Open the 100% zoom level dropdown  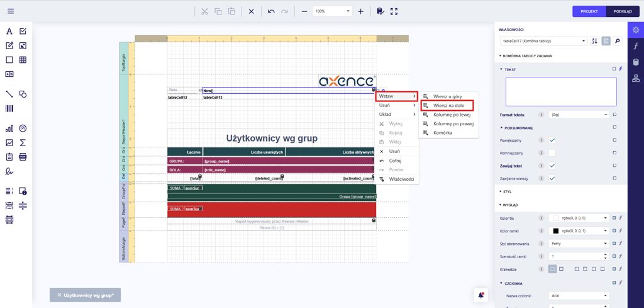pos(348,11)
